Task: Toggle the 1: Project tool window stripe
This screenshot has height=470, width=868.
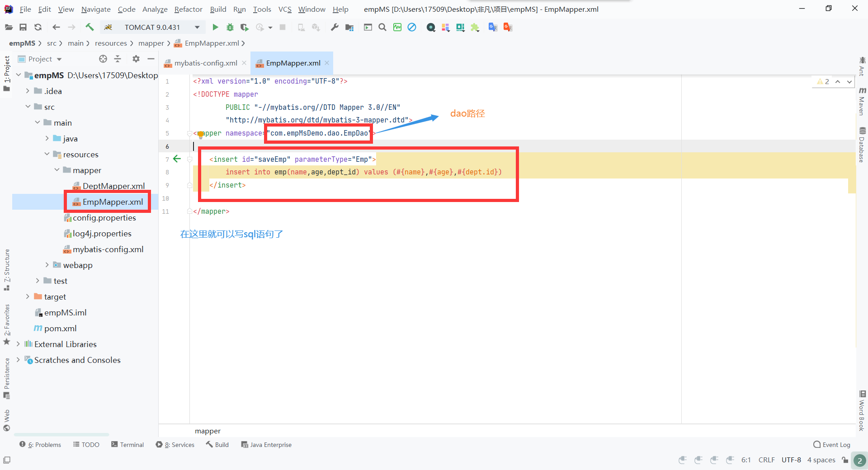Action: click(x=7, y=73)
